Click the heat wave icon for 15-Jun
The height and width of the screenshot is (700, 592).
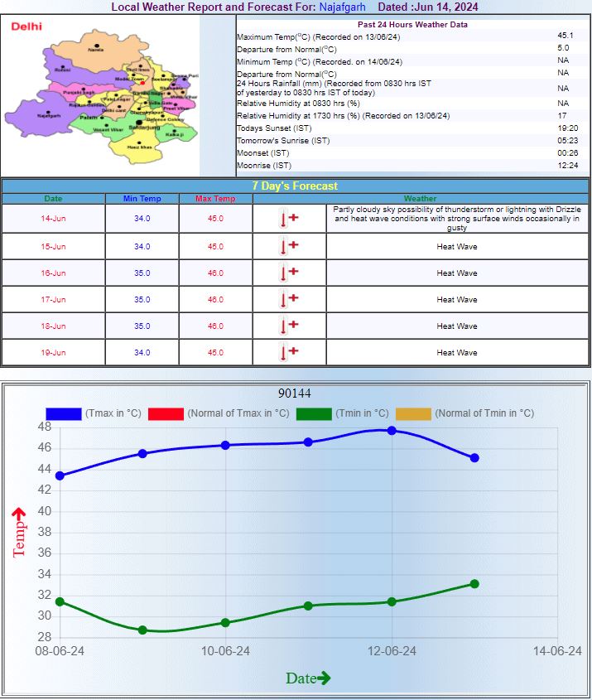coord(289,246)
